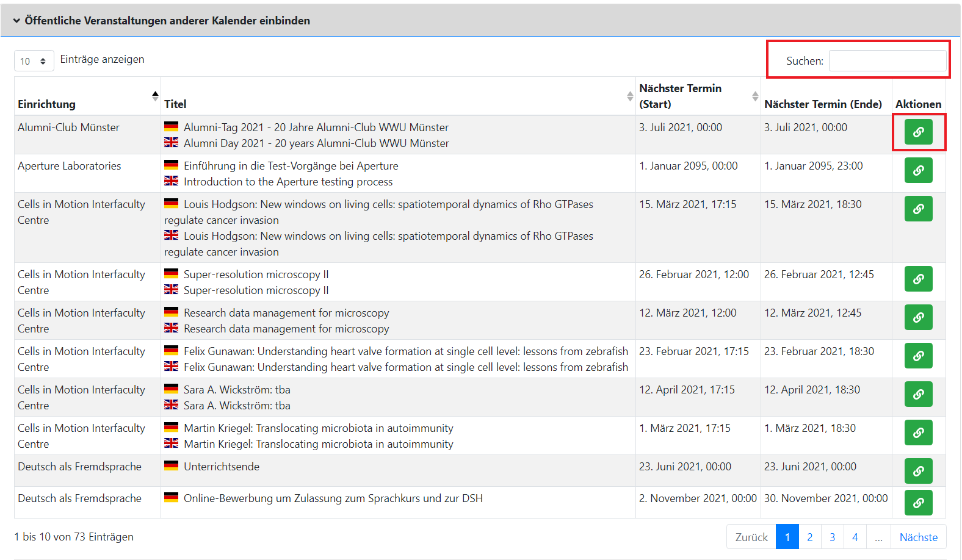The image size is (962, 560).
Task: Embed the Louis Hodgson event via link icon
Action: [x=918, y=209]
